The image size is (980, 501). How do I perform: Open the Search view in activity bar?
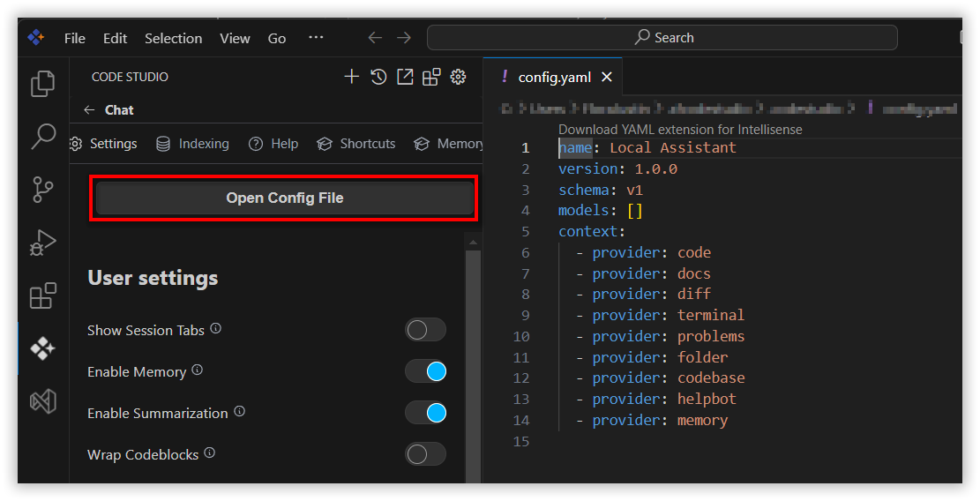tap(42, 136)
